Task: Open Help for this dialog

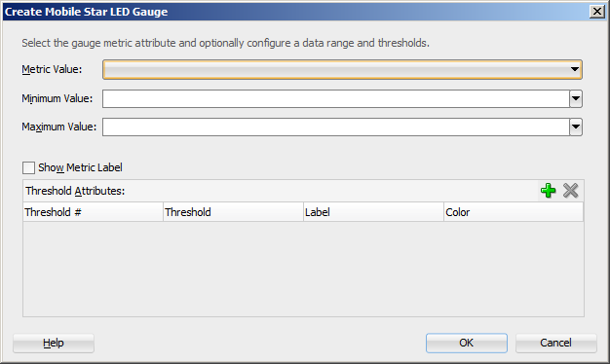Action: pyautogui.click(x=54, y=343)
